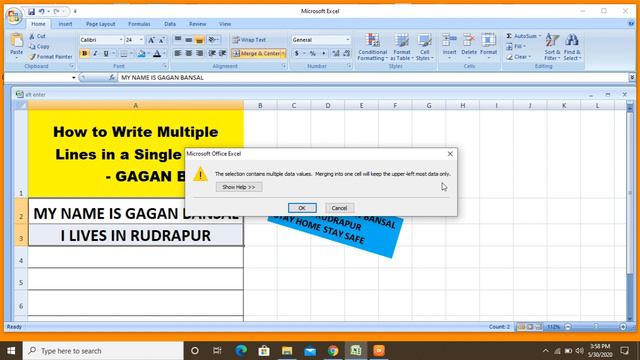Open Cell Styles gallery
Viewport: 640px width, 360px height.
424,47
